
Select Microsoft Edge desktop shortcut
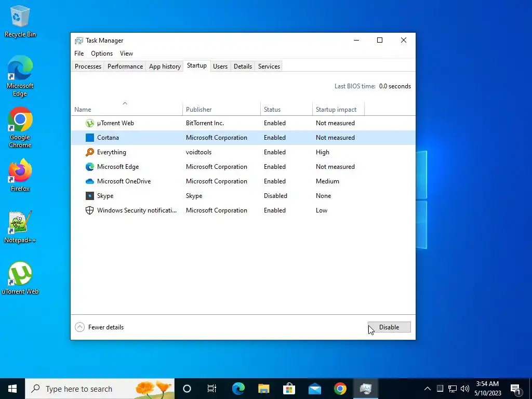pyautogui.click(x=20, y=76)
